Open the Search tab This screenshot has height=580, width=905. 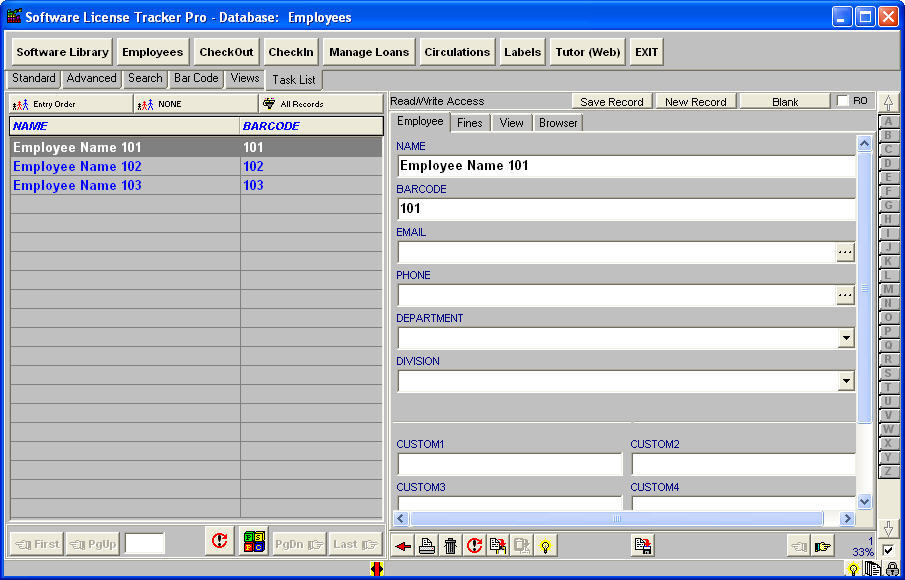click(145, 78)
